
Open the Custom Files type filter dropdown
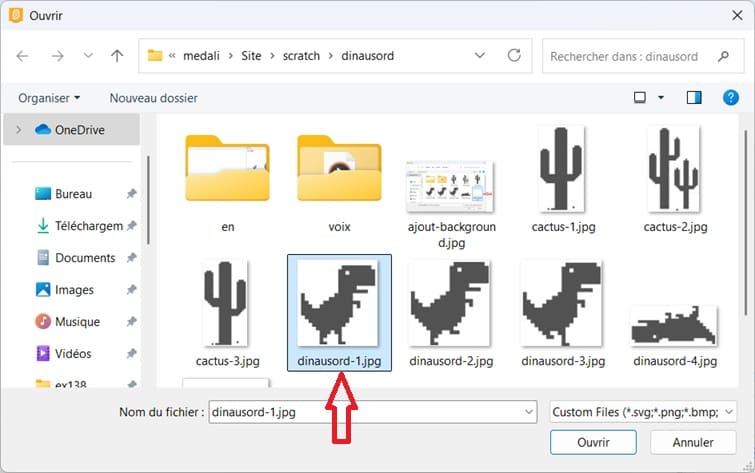click(x=643, y=412)
